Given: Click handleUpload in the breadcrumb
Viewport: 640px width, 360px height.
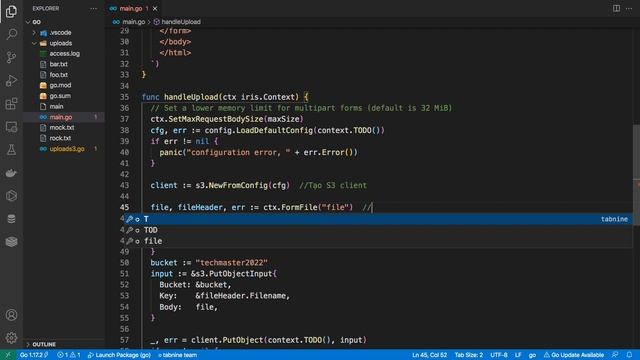Looking at the screenshot, I should pos(181,22).
